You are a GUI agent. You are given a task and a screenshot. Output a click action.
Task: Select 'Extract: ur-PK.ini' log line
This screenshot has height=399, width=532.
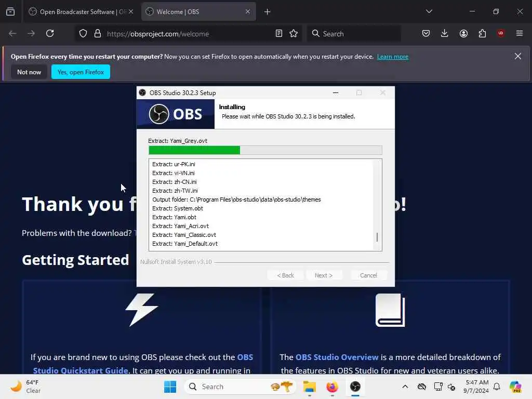(174, 164)
